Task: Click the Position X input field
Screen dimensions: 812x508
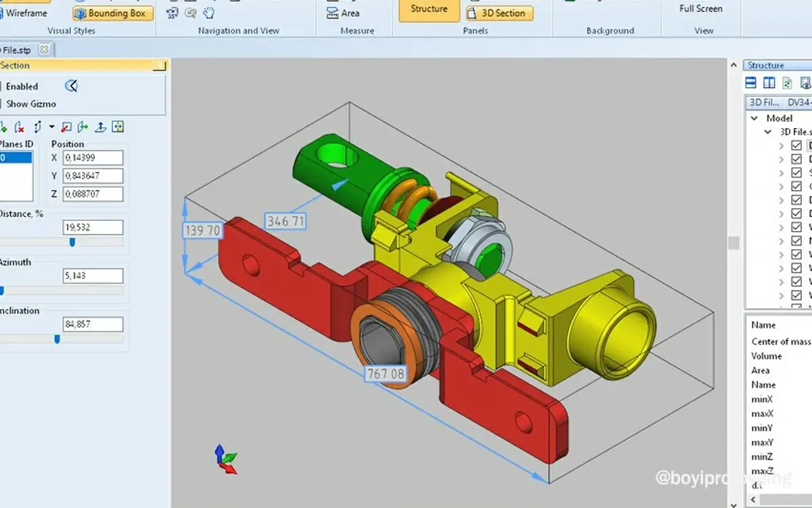Action: coord(93,158)
